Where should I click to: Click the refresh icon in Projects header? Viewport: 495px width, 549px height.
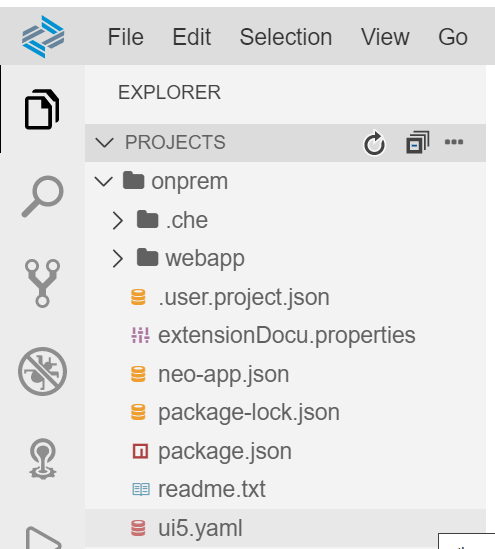click(374, 143)
